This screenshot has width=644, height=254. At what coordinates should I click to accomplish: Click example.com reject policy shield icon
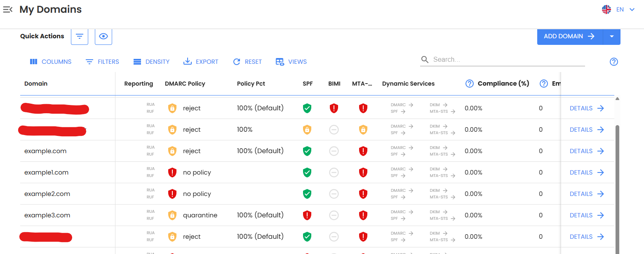(x=172, y=151)
